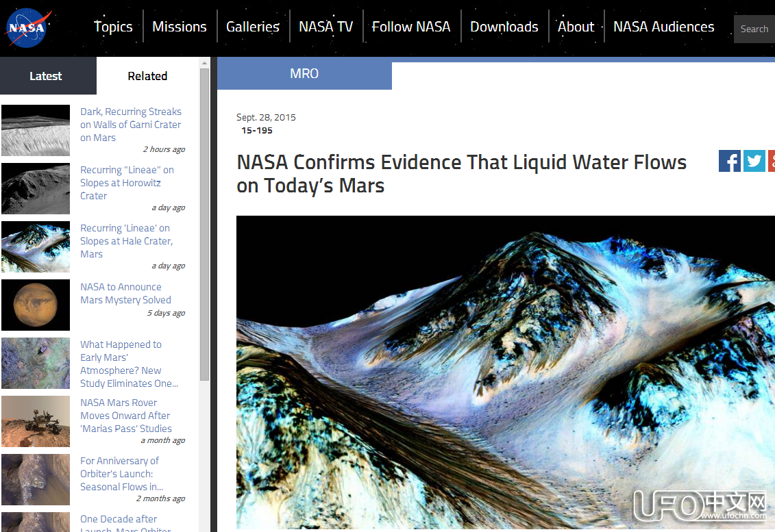
Task: Open For Anniversary of Orbiter's Launch link
Action: click(121, 474)
